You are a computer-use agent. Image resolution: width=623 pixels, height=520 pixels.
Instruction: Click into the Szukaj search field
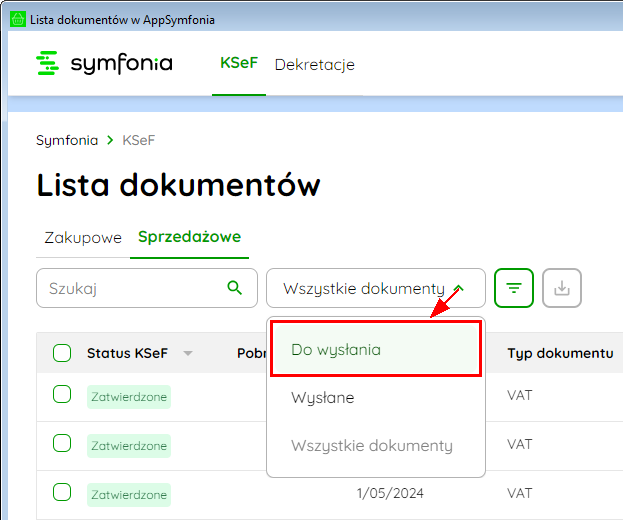coord(130,288)
